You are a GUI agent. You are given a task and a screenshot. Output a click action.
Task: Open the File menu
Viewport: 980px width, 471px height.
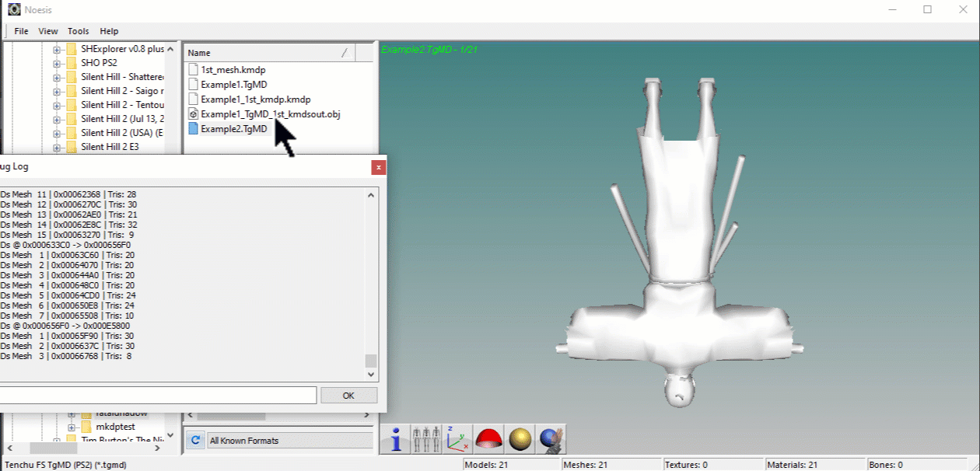21,31
